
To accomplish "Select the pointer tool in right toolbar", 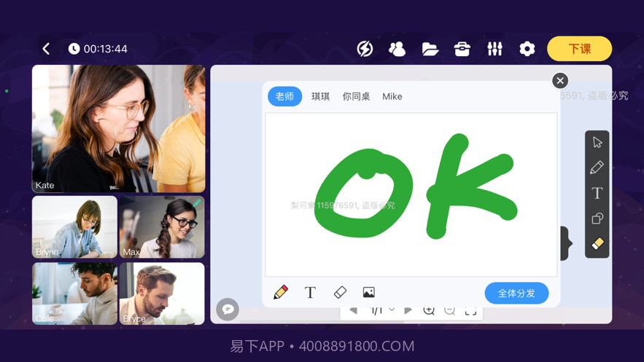I will (597, 142).
